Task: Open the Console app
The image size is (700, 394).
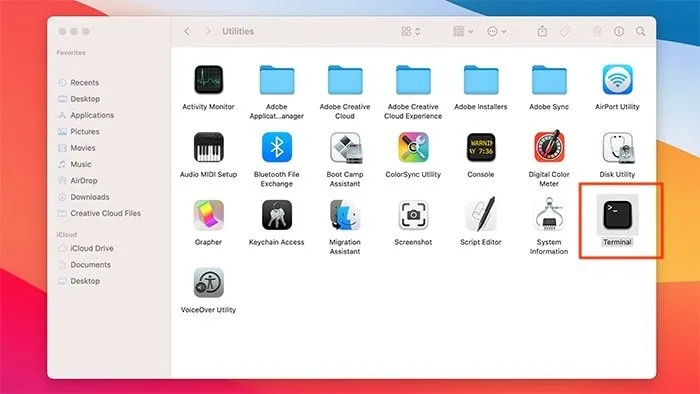Action: (x=481, y=147)
